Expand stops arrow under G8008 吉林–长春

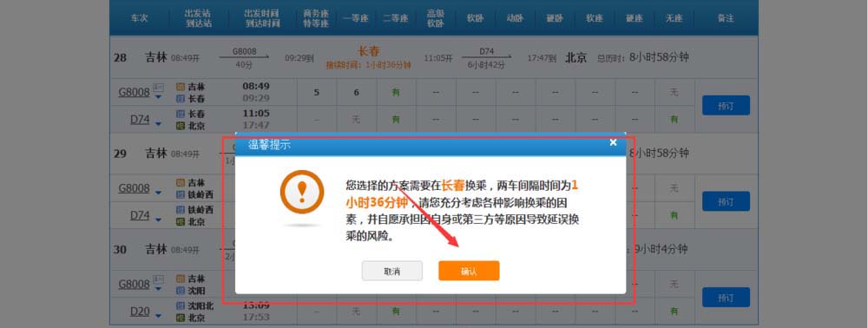(x=158, y=97)
